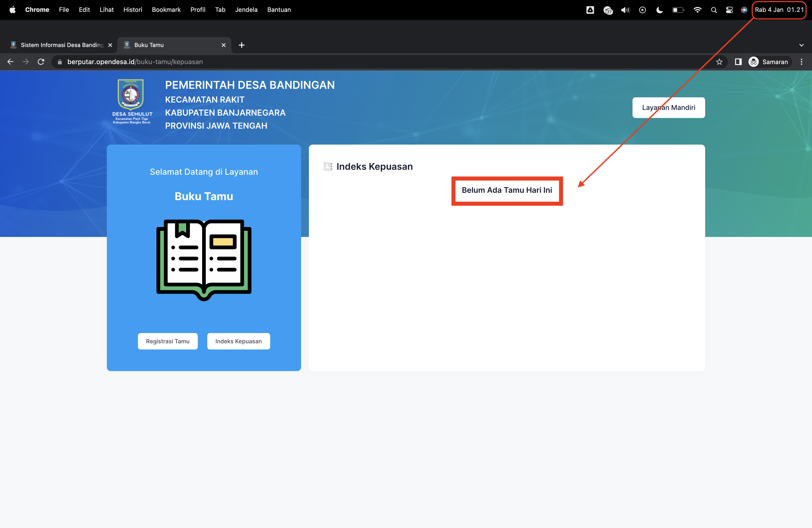Open the Histori menu
Image resolution: width=812 pixels, height=528 pixels.
132,9
